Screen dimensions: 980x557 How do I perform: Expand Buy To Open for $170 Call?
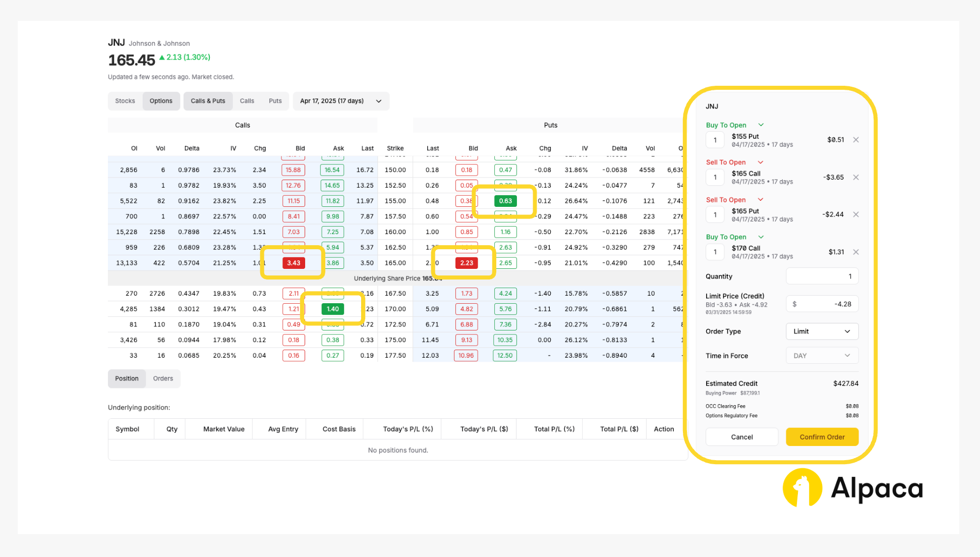[761, 237]
